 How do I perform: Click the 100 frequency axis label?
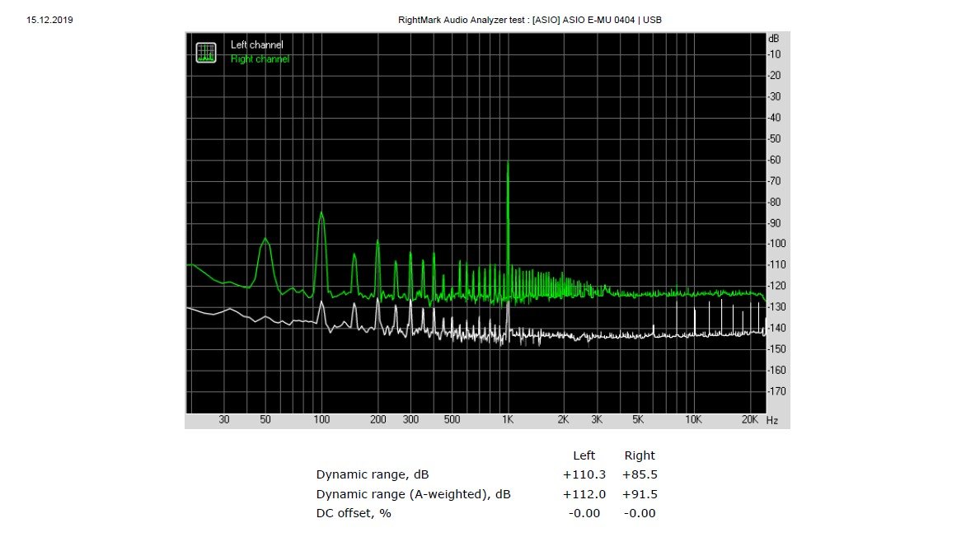click(x=321, y=420)
